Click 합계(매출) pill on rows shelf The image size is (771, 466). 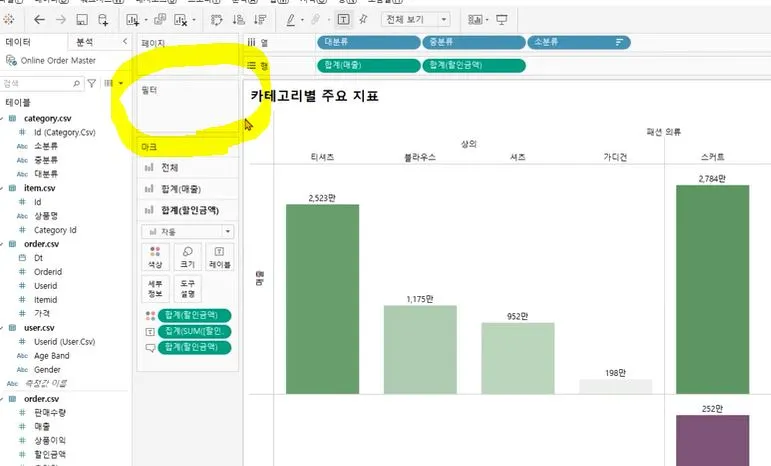click(369, 65)
